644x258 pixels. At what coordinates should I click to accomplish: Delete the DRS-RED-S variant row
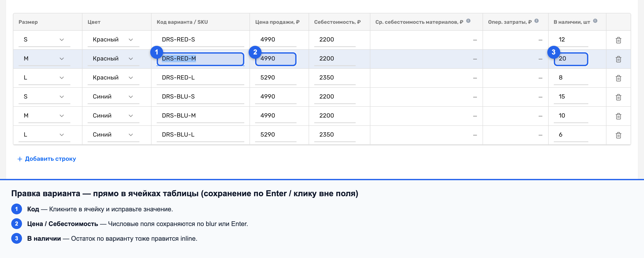(618, 40)
